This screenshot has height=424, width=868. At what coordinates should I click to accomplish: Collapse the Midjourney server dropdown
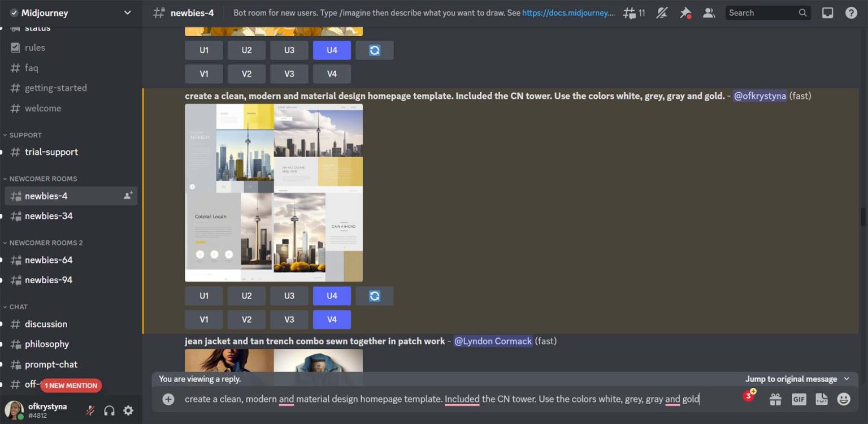pos(128,12)
